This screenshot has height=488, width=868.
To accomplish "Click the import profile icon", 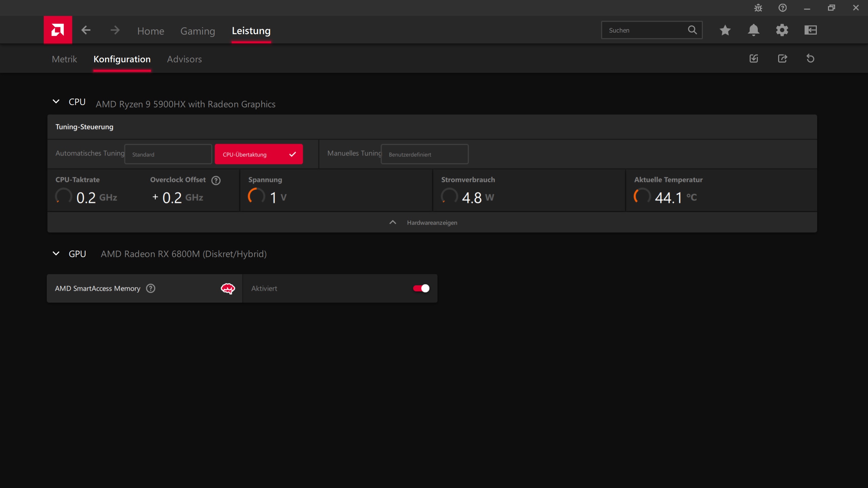I will click(x=754, y=59).
